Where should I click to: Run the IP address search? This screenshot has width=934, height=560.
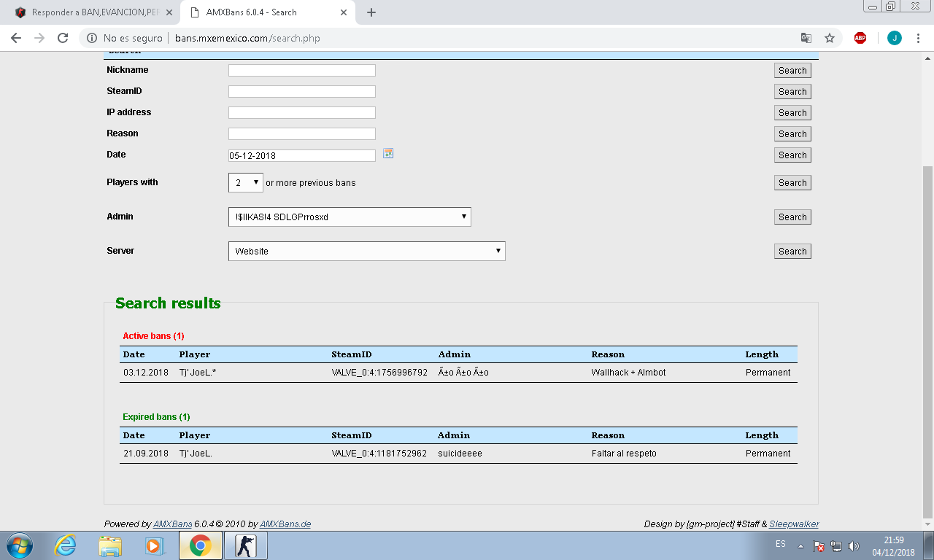point(792,113)
